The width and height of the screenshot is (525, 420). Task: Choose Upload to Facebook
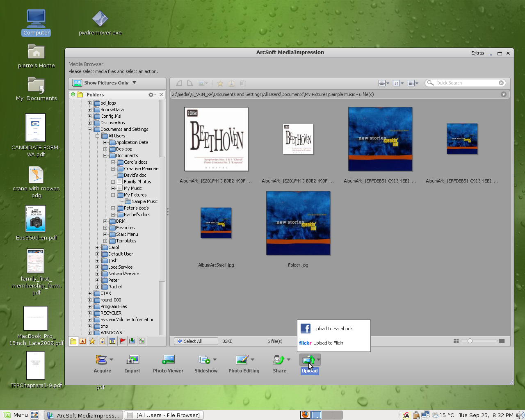pos(333,329)
